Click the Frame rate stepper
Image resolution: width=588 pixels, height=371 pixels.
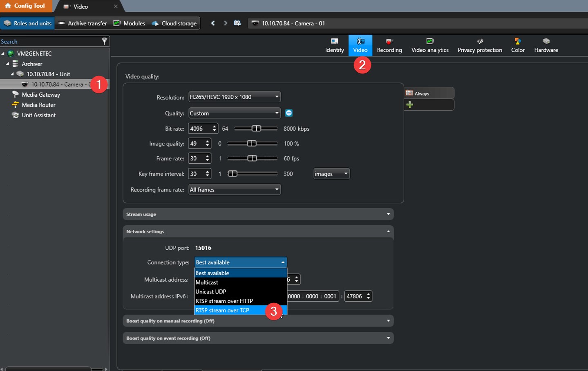coord(208,158)
